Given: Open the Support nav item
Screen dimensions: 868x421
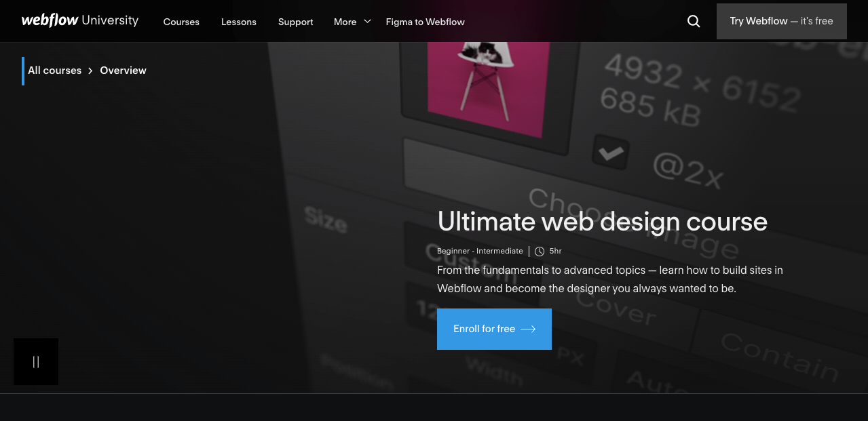Looking at the screenshot, I should (296, 22).
